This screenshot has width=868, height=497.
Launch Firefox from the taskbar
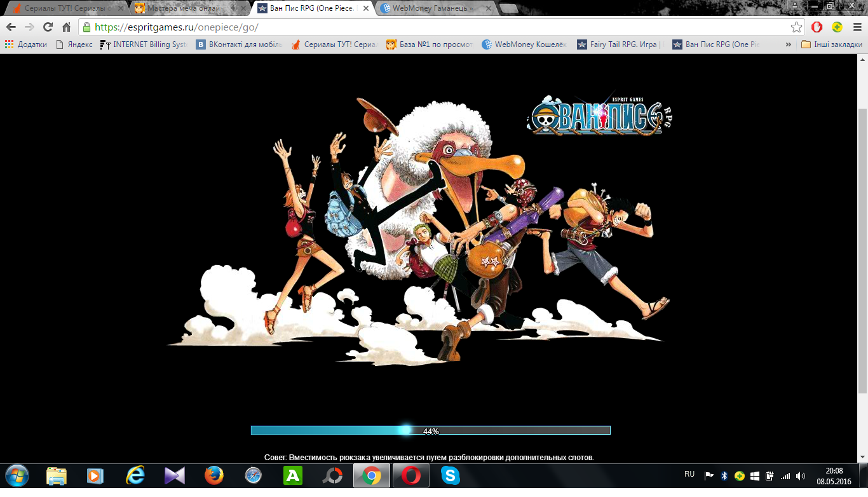coord(214,475)
